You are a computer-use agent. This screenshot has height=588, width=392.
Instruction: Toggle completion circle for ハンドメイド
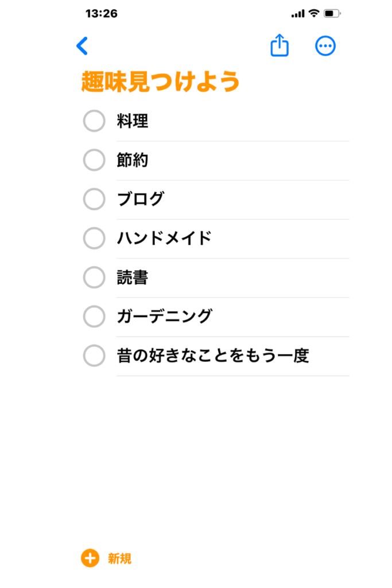coord(94,238)
